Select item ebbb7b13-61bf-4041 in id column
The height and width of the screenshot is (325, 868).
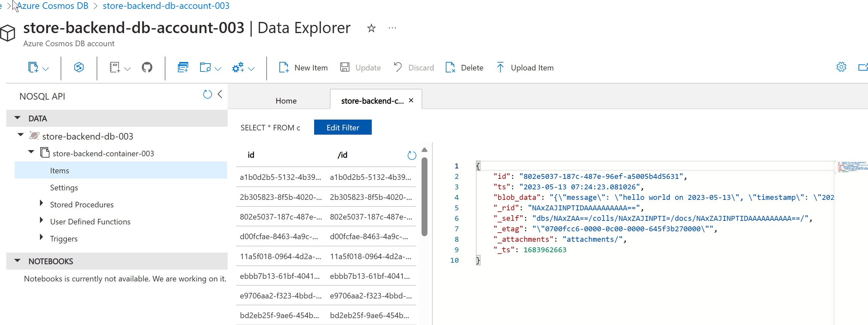[280, 276]
